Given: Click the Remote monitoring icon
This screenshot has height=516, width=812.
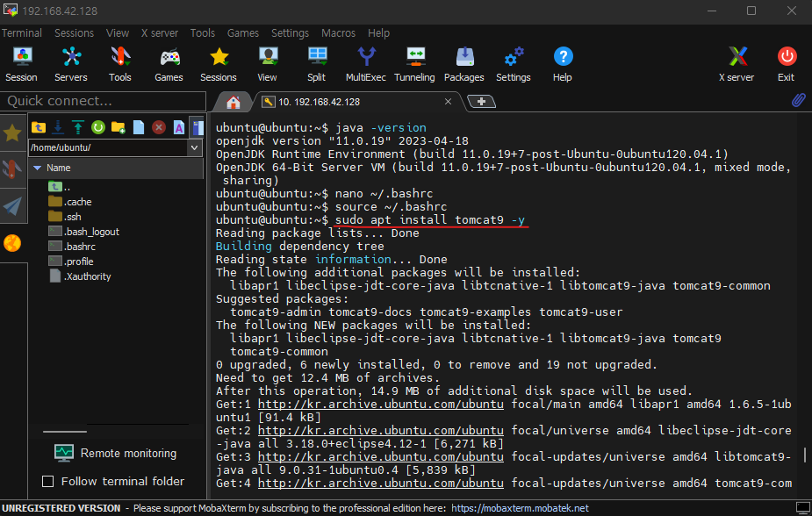Looking at the screenshot, I should tap(64, 453).
